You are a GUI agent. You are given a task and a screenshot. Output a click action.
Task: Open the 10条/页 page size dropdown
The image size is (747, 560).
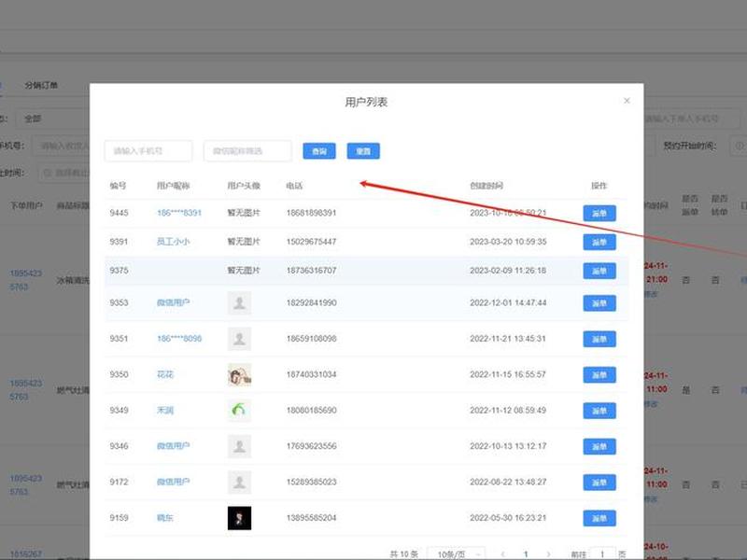tap(456, 554)
